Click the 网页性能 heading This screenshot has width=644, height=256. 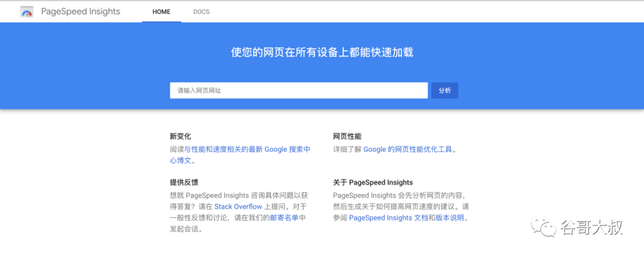pos(348,137)
